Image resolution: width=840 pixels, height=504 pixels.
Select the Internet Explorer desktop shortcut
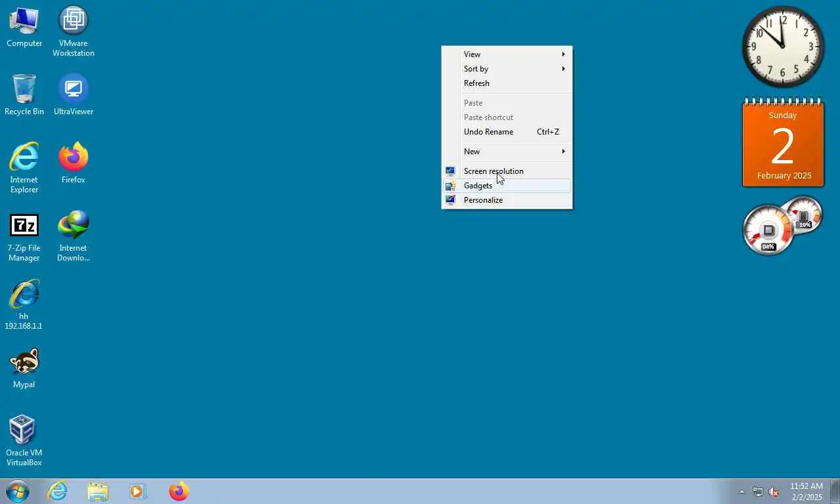(x=24, y=168)
